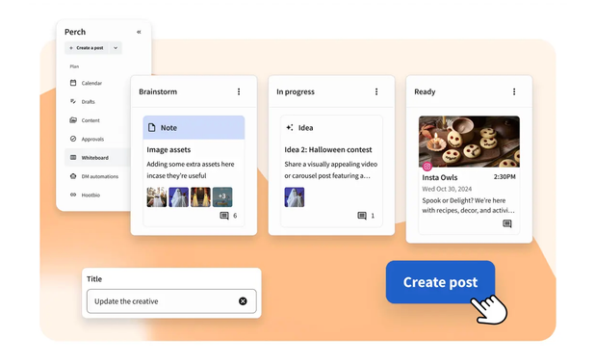Click the Title input field
Viewport: 595px width, 364px height.
[171, 301]
